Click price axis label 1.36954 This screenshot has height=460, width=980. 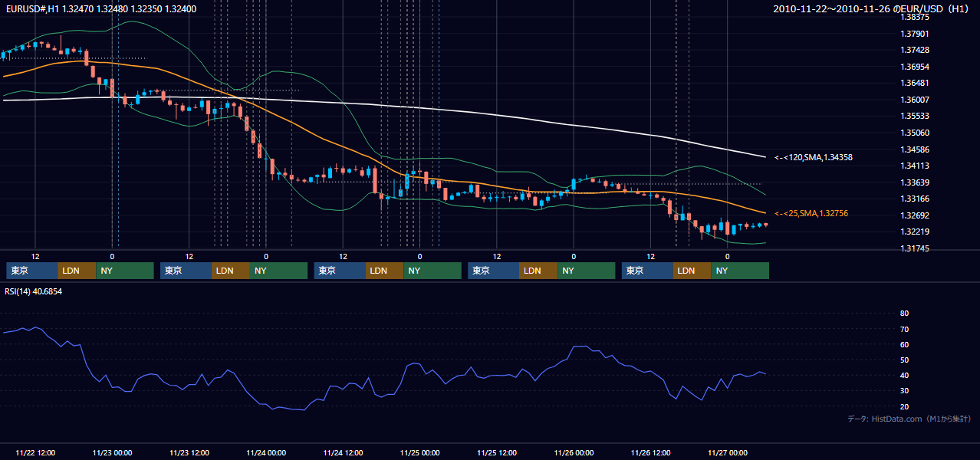(x=915, y=67)
